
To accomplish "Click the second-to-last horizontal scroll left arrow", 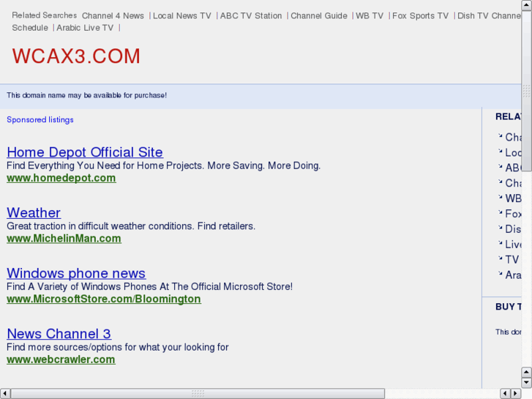I will [505, 394].
